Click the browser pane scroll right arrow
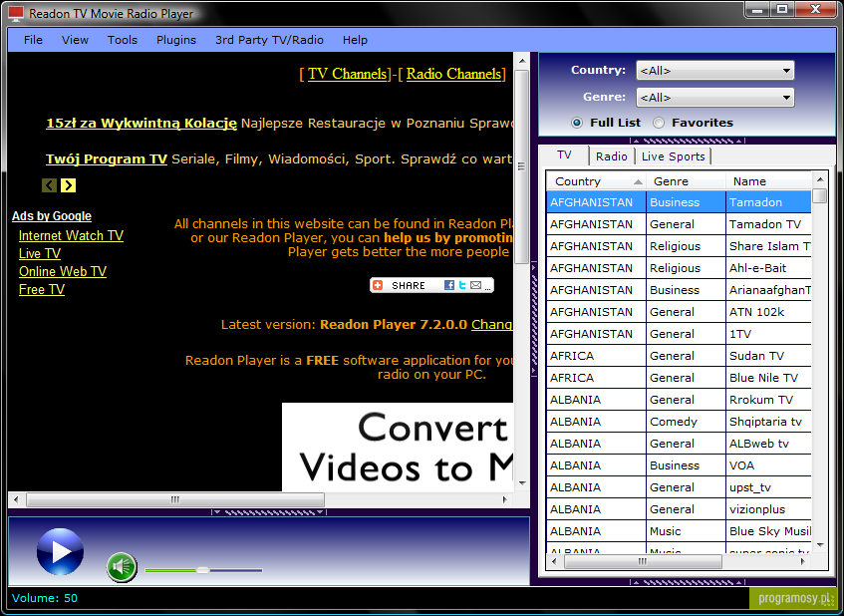Image resolution: width=844 pixels, height=616 pixels. tap(505, 499)
